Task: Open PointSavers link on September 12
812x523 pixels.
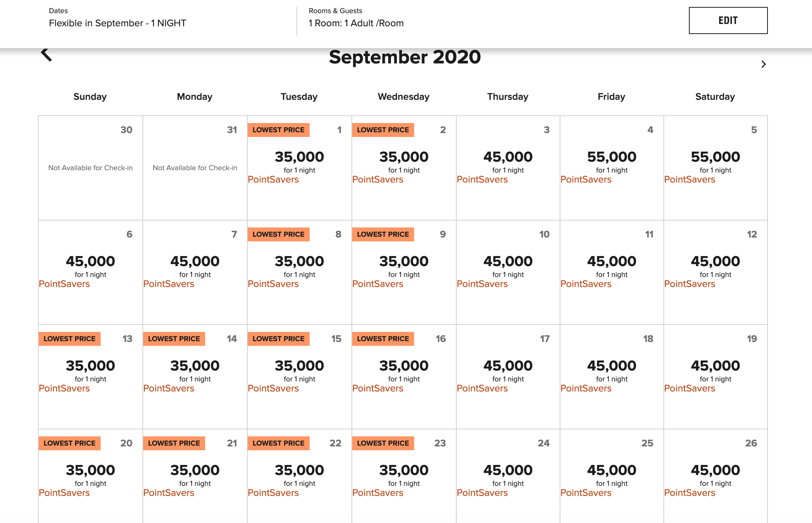Action: 690,284
